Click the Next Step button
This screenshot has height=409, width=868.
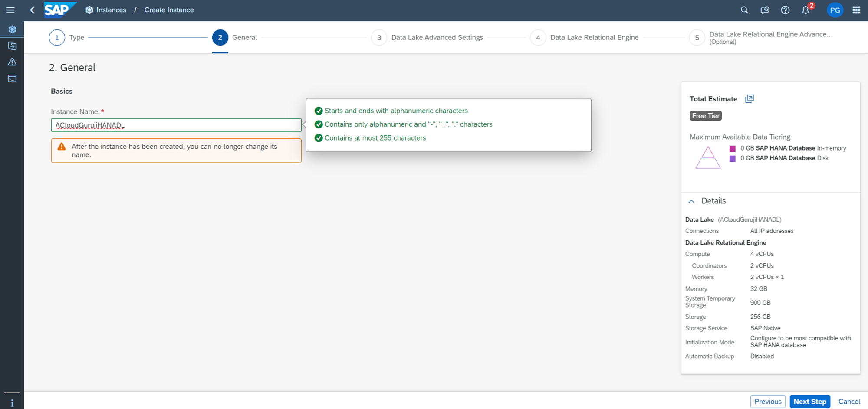809,402
